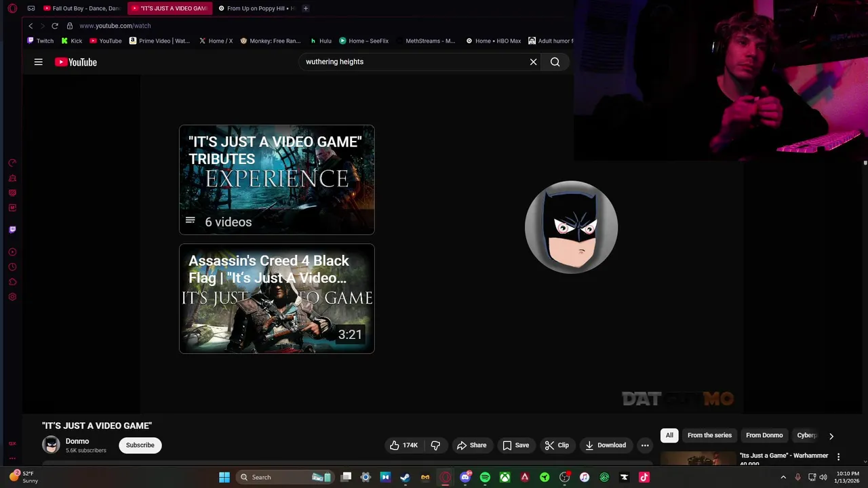This screenshot has width=868, height=488.
Task: Open the Kick bookmark
Action: [71, 41]
